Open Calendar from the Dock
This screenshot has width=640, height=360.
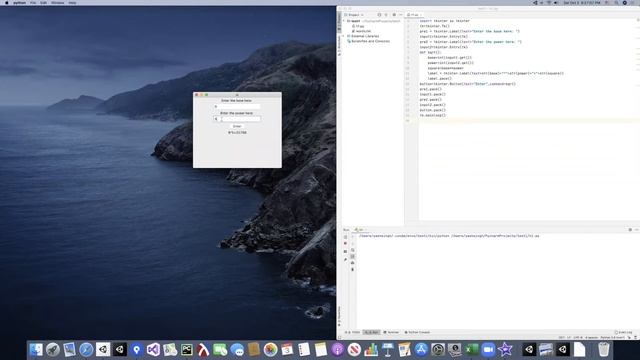pos(287,350)
